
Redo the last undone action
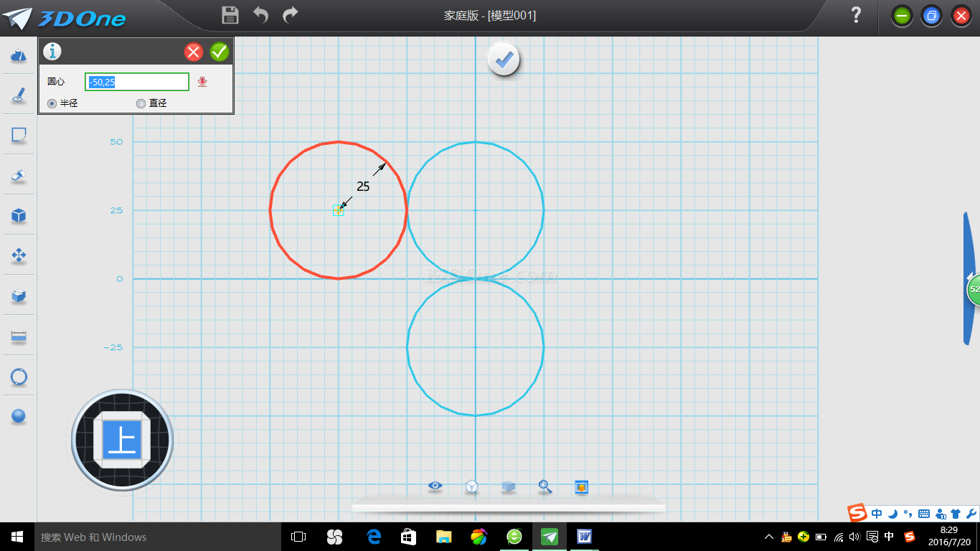pos(291,15)
